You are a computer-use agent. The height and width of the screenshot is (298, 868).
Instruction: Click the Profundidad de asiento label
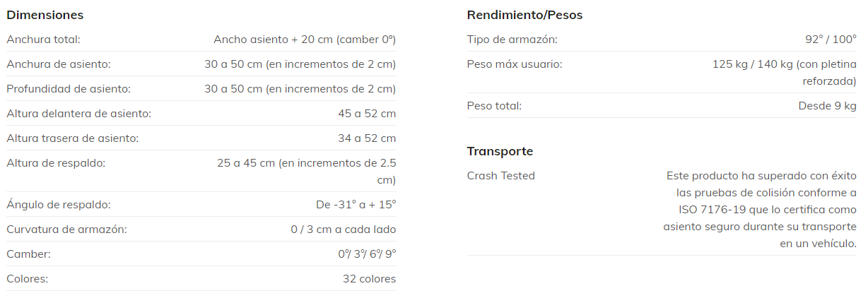pos(69,89)
